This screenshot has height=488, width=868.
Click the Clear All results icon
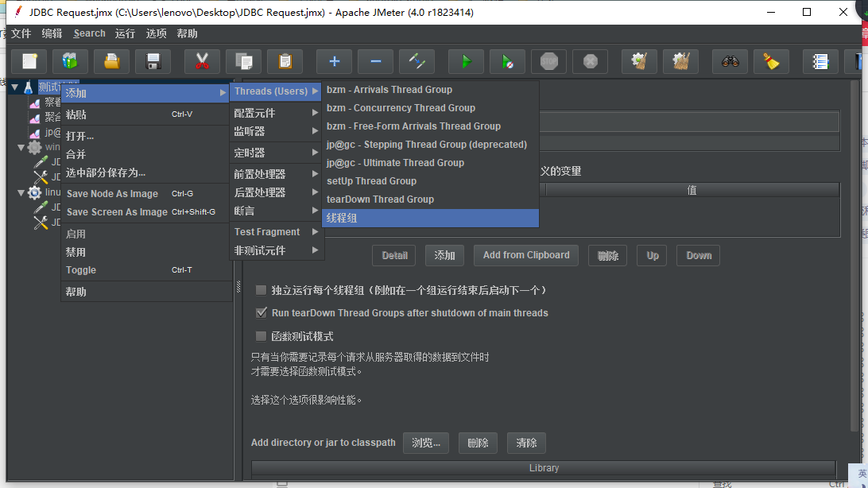681,61
